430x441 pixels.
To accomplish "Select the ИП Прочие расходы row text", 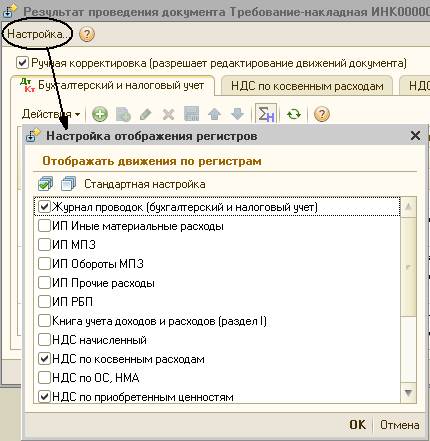I will click(x=103, y=283).
